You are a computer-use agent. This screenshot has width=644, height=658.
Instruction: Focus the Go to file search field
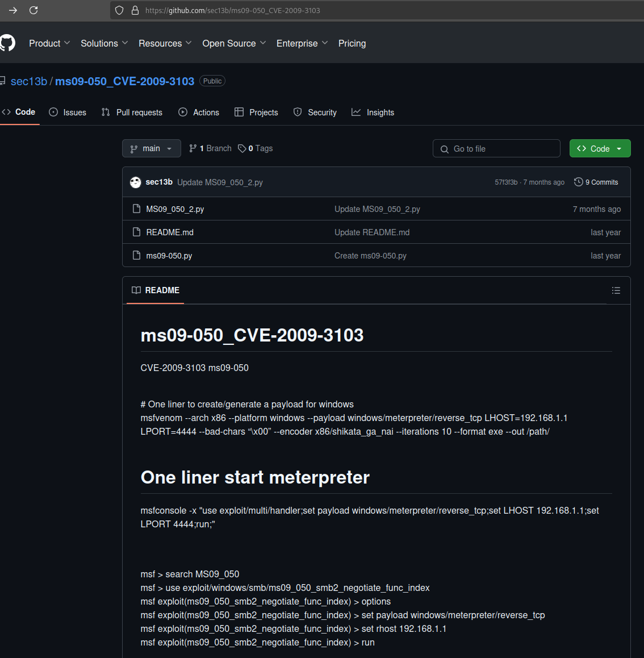496,148
